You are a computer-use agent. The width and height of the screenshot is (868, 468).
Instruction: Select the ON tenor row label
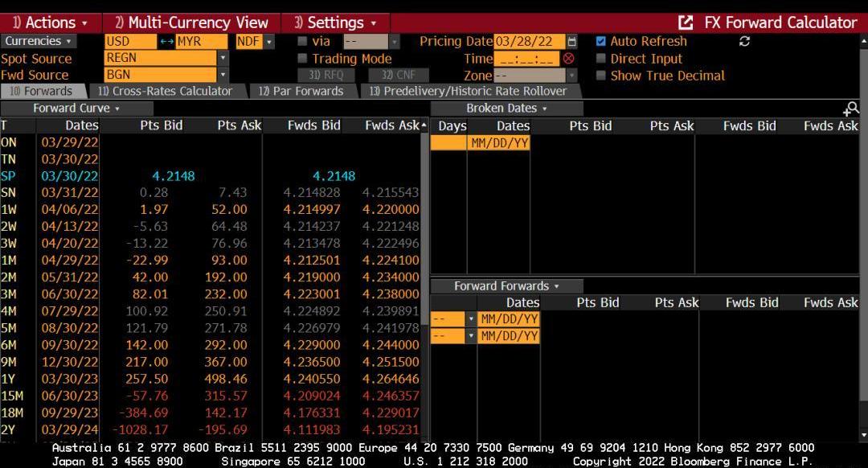(9, 142)
